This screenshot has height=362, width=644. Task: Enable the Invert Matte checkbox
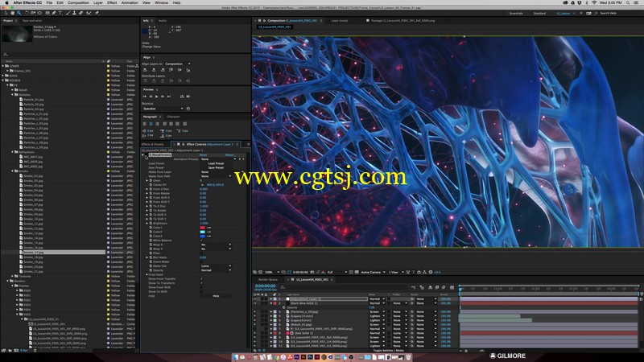201,262
